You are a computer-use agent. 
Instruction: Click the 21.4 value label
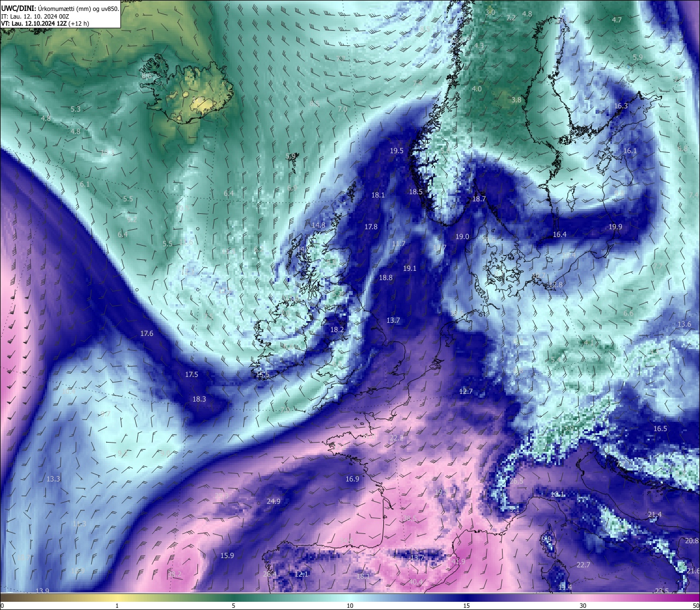click(655, 515)
